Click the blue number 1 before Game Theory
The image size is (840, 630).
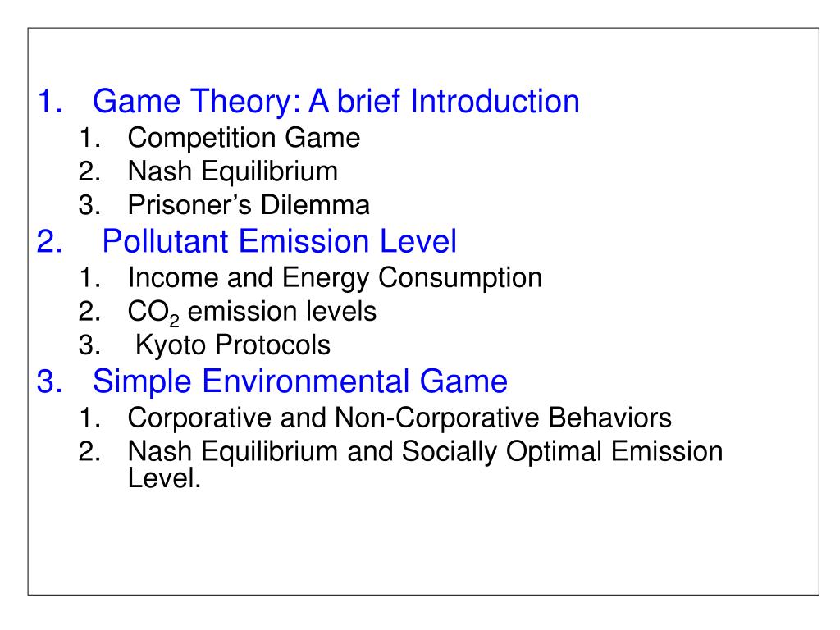point(49,101)
